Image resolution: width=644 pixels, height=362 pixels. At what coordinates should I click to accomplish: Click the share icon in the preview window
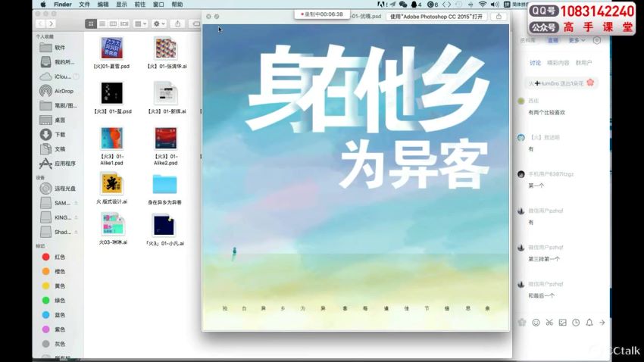pos(499,17)
